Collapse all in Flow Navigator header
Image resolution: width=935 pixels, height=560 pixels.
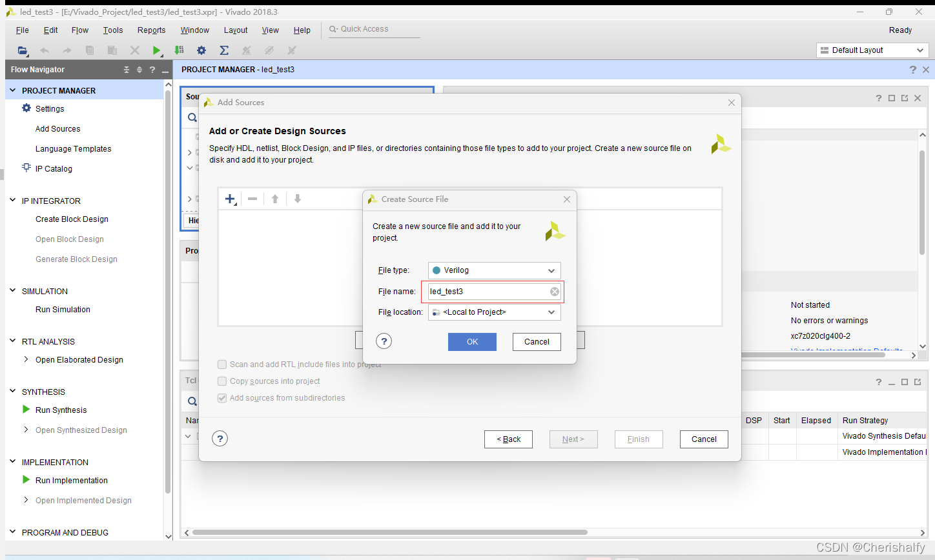point(127,70)
